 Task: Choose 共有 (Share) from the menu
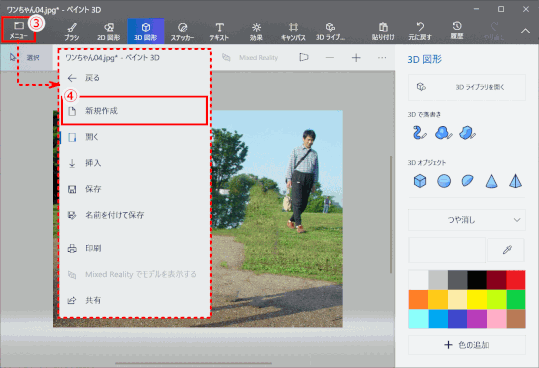tap(134, 300)
